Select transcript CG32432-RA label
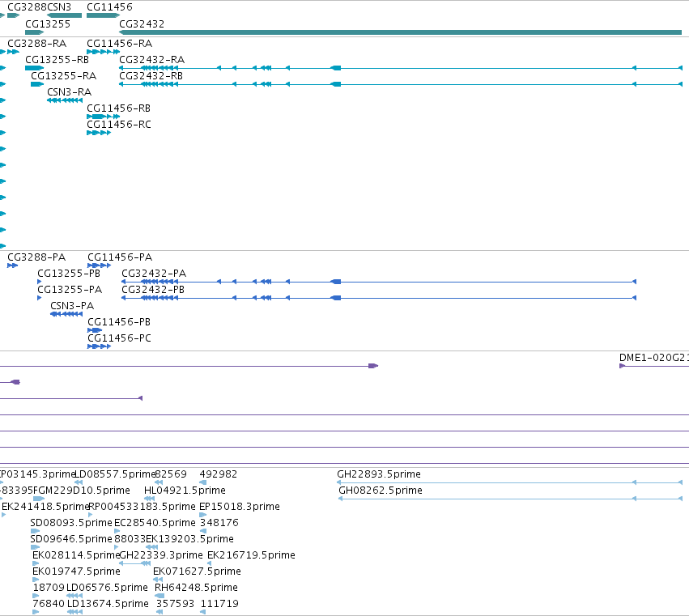This screenshot has width=689, height=616. [152, 60]
